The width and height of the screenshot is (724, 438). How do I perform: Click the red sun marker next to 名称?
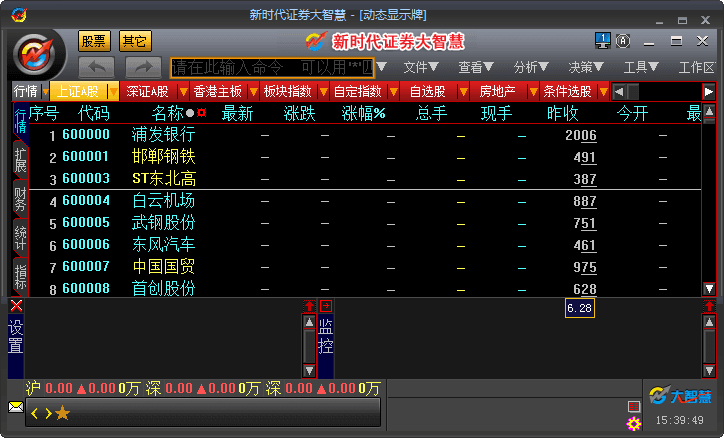[x=201, y=113]
